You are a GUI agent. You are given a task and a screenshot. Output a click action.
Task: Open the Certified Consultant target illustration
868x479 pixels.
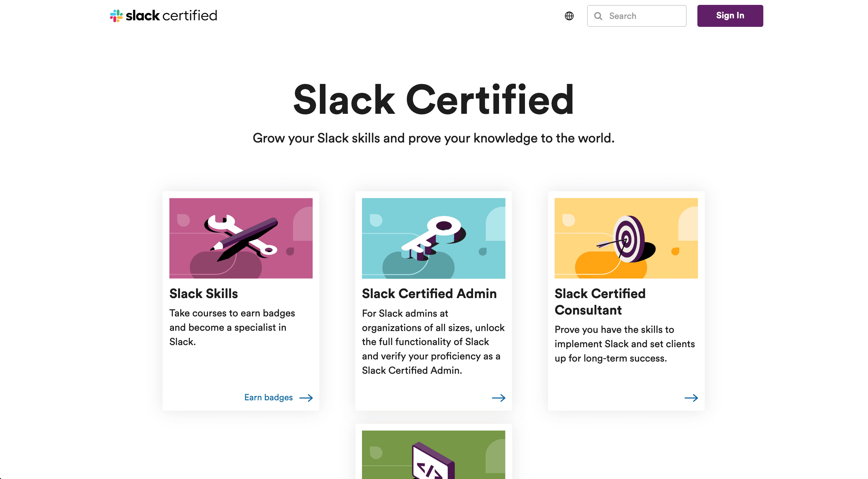click(x=626, y=238)
